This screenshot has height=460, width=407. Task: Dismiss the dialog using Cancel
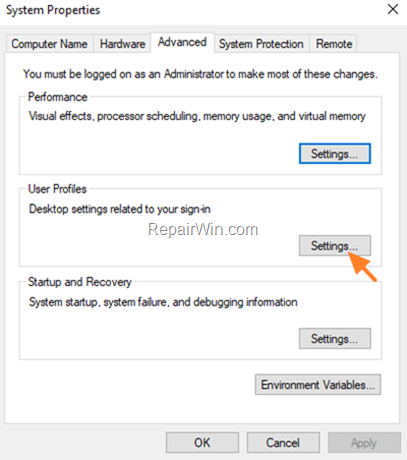pyautogui.click(x=283, y=443)
